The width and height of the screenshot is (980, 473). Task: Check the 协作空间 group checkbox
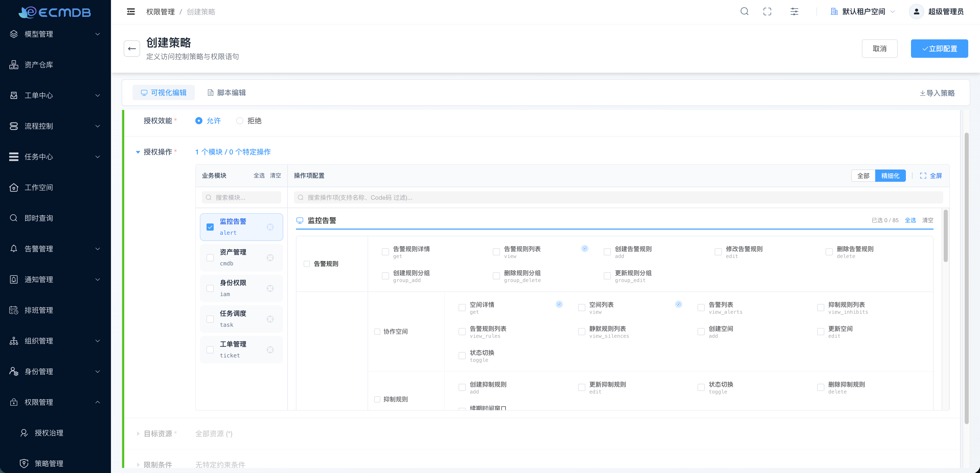[377, 332]
